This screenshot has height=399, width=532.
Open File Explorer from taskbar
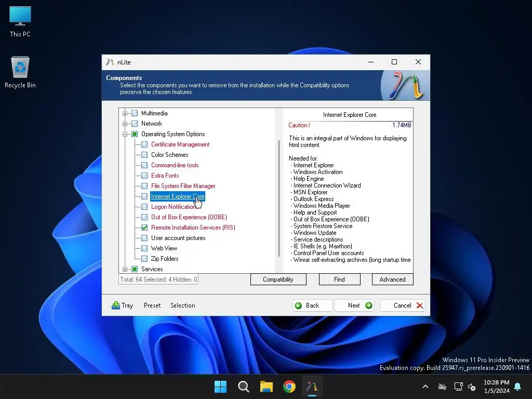267,387
